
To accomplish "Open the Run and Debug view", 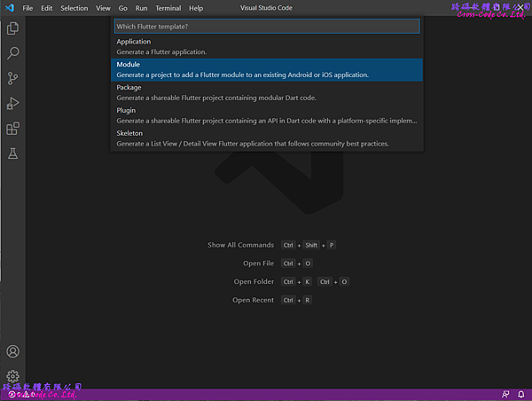I will [x=12, y=103].
